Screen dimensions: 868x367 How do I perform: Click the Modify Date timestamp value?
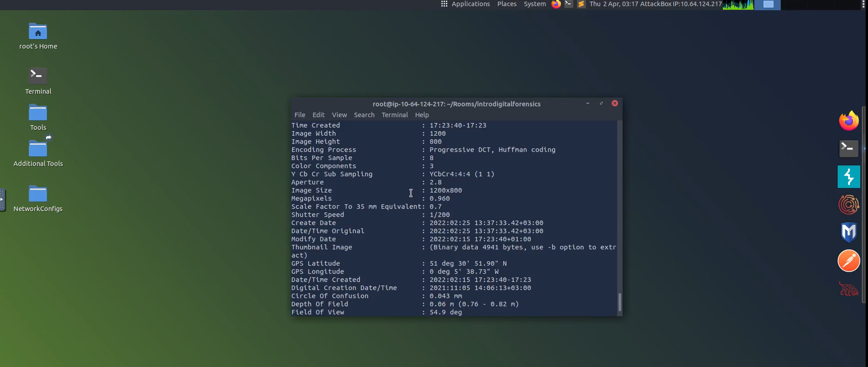480,239
